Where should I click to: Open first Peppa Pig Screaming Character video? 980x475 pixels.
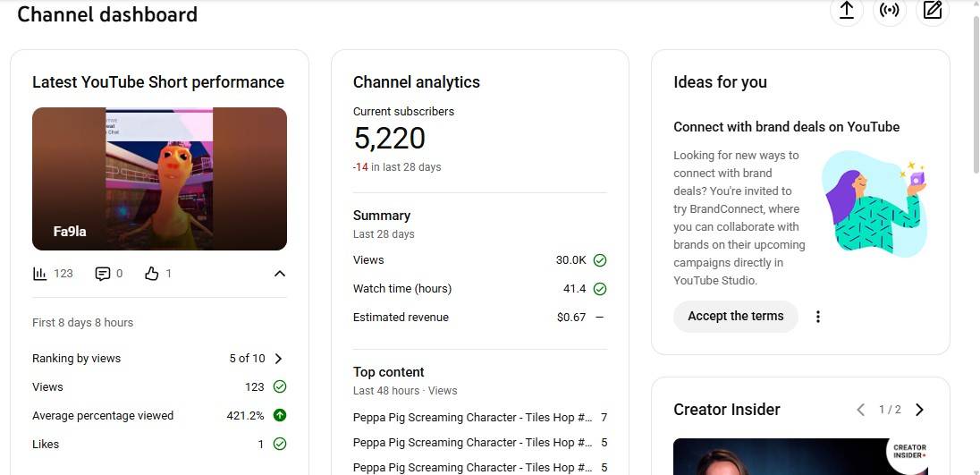click(x=472, y=418)
